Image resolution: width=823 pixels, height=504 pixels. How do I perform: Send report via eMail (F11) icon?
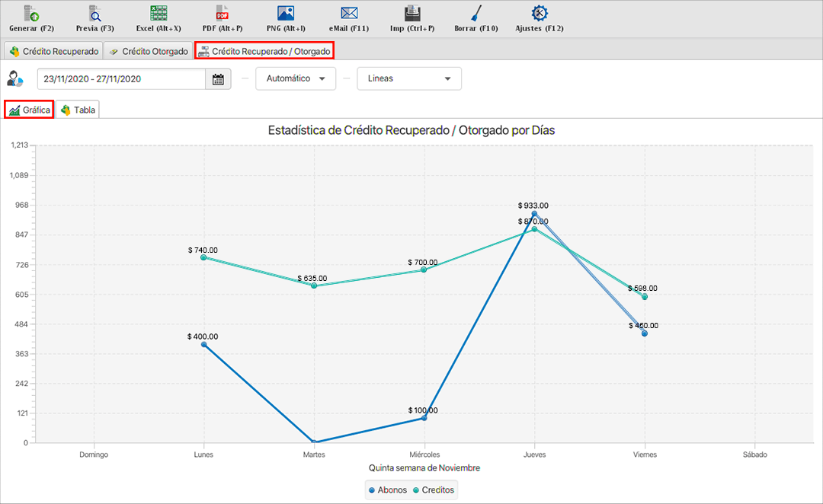[349, 13]
